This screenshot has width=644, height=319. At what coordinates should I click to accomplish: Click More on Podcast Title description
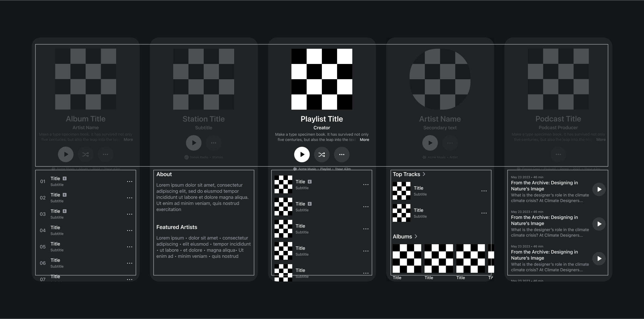click(601, 140)
